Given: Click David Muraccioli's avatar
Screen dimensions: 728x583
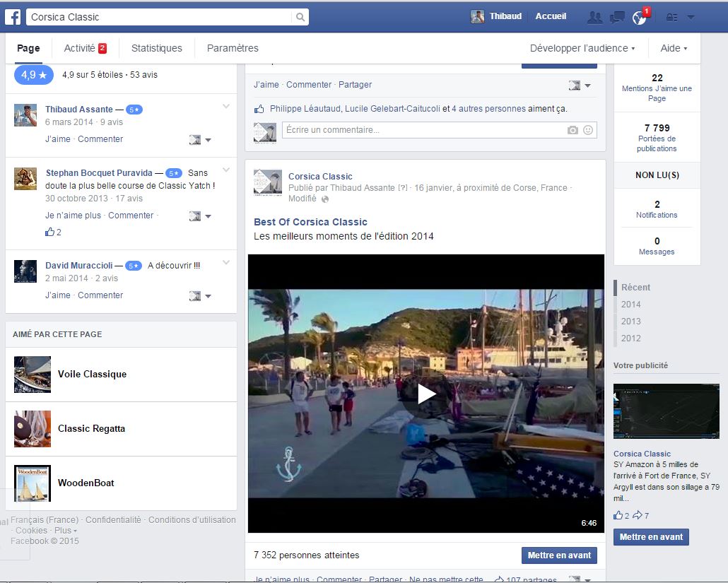Looking at the screenshot, I should pos(25,271).
